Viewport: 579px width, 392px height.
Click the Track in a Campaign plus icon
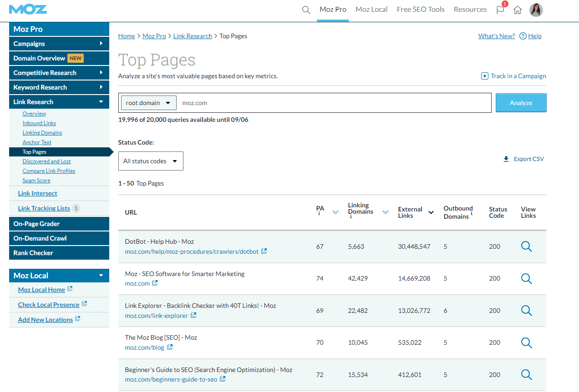coord(485,76)
